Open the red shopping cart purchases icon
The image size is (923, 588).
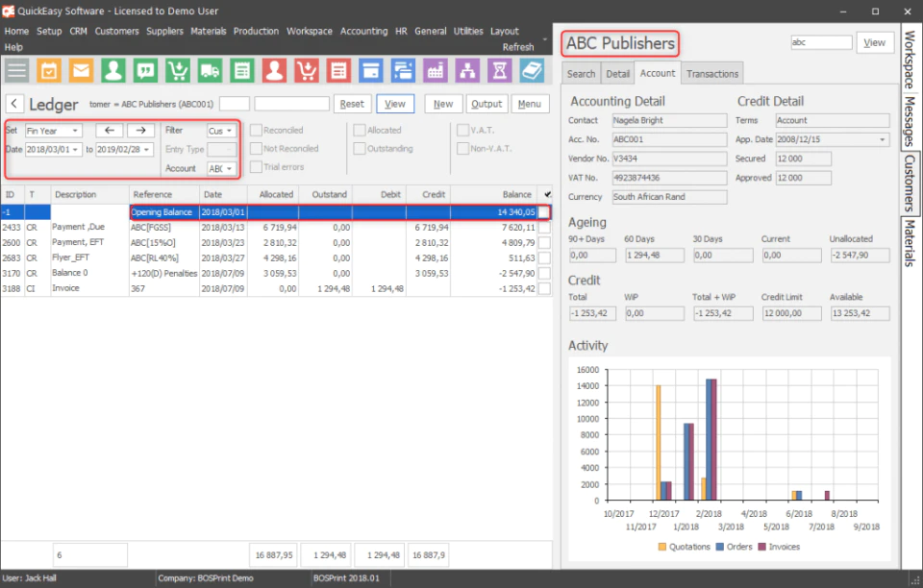[x=307, y=70]
